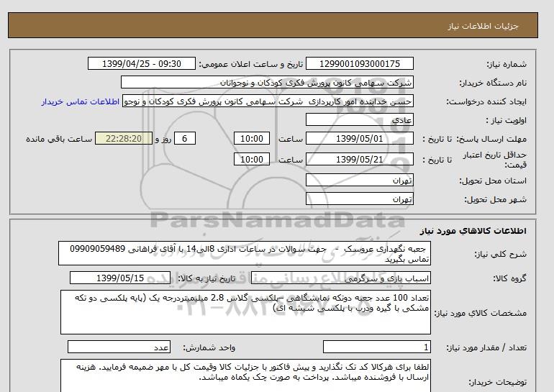Click the ایجاد کننده درخواست label
Image resolution: width=554 pixels, height=392 pixels.
coord(486,101)
